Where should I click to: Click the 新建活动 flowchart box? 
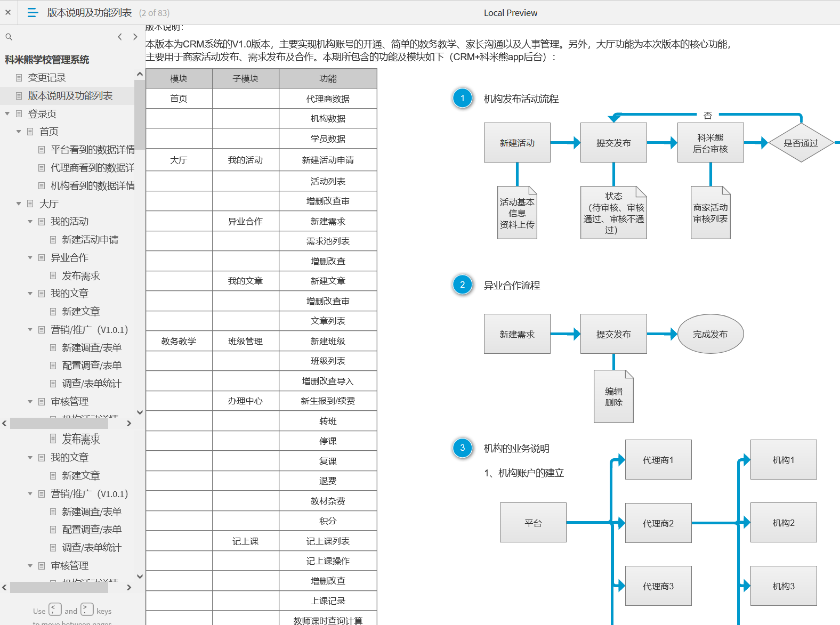pyautogui.click(x=517, y=143)
